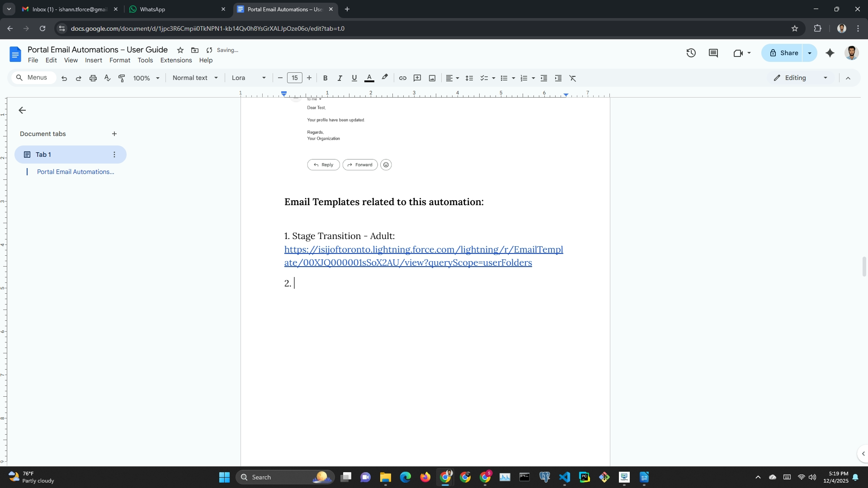The image size is (868, 488).
Task: Click the Share button
Action: tap(783, 53)
